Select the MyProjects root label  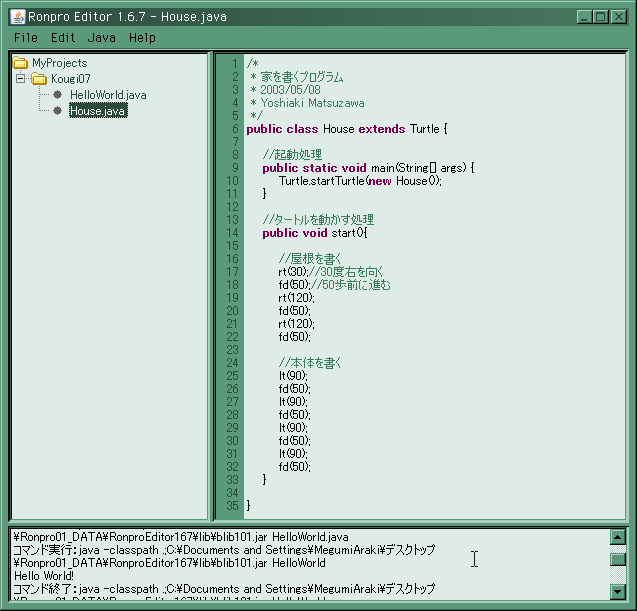[59, 63]
